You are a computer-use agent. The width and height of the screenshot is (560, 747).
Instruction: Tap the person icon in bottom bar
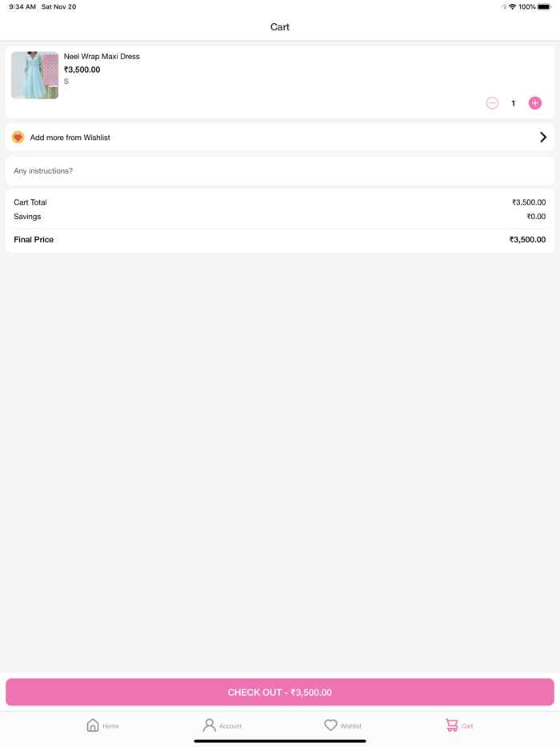click(210, 725)
